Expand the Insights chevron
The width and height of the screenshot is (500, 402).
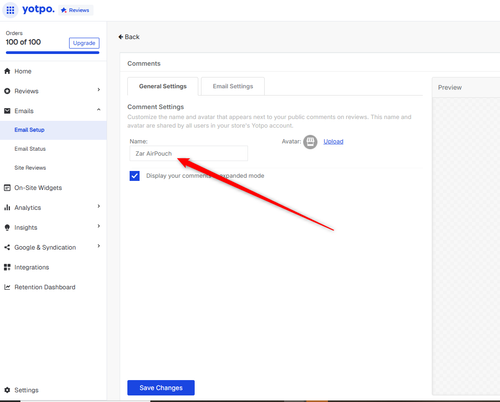[x=99, y=226]
